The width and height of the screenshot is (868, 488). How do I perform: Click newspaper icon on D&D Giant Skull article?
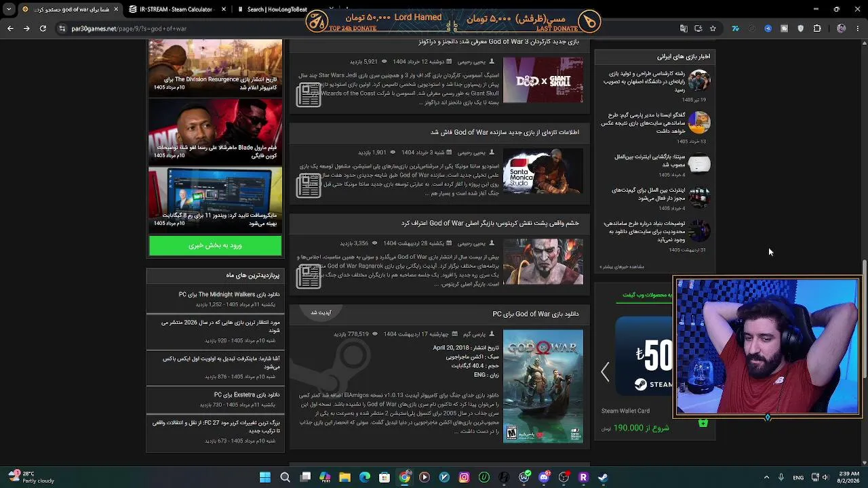(309, 95)
